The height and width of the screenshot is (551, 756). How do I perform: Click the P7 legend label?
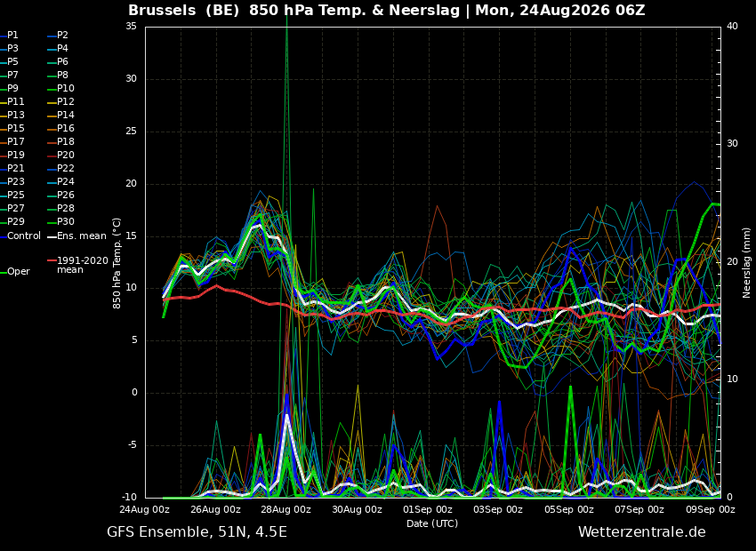(x=12, y=76)
